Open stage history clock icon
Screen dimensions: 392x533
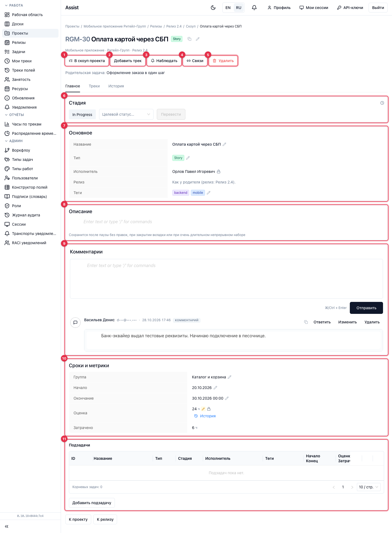382,103
